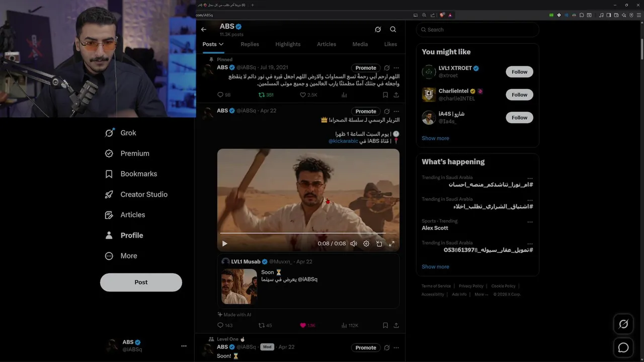
Task: Reply to the pinned post with 98 replies
Action: tap(224, 95)
